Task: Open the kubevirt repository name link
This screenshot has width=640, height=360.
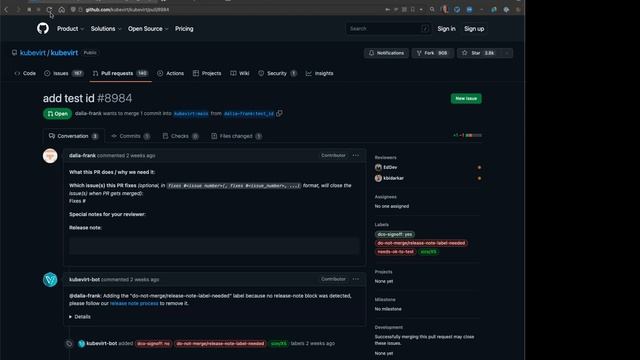Action: (x=64, y=53)
